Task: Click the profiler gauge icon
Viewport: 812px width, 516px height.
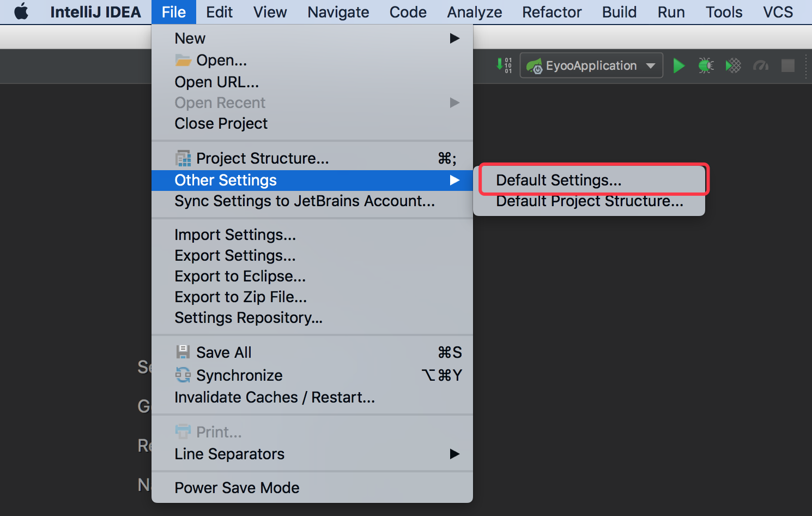Action: point(760,66)
